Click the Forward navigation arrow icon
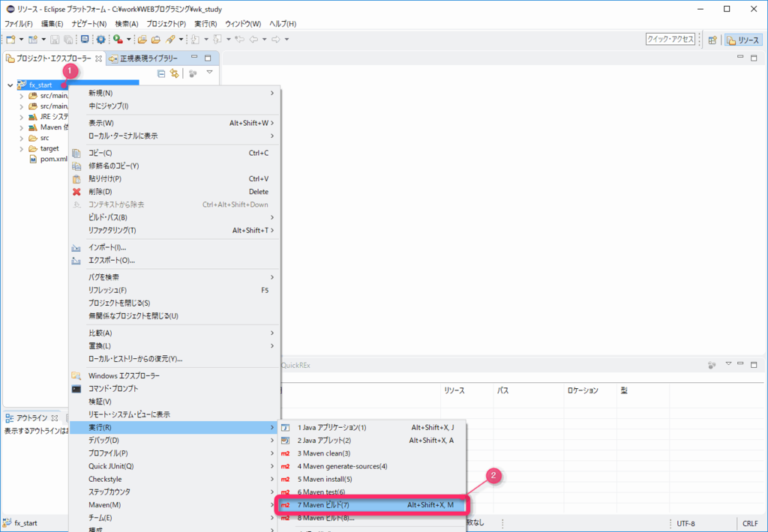Screen dimensions: 768x532 276,39
